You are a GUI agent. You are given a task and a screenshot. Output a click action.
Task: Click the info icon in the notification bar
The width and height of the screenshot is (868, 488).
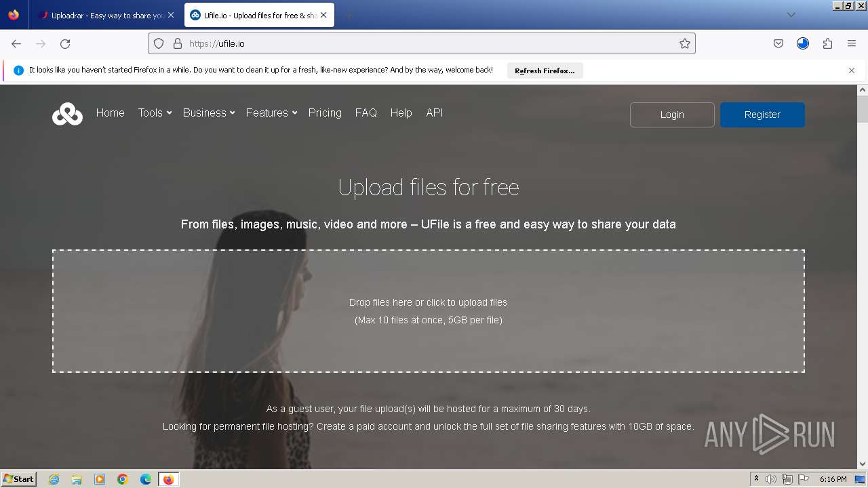tap(18, 70)
